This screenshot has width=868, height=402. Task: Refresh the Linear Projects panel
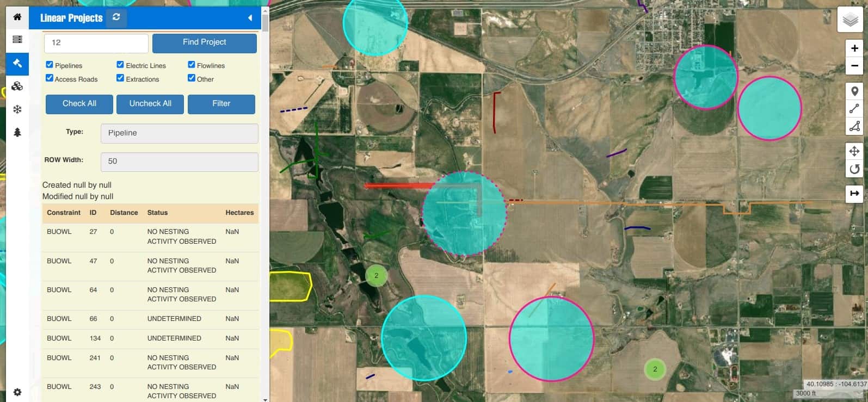[x=116, y=17]
